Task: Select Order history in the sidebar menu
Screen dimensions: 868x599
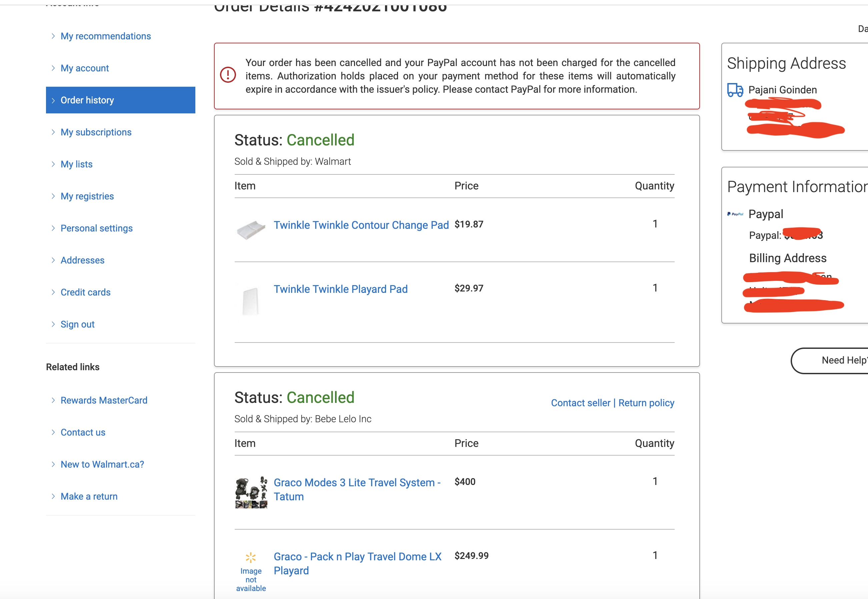Action: coord(87,100)
